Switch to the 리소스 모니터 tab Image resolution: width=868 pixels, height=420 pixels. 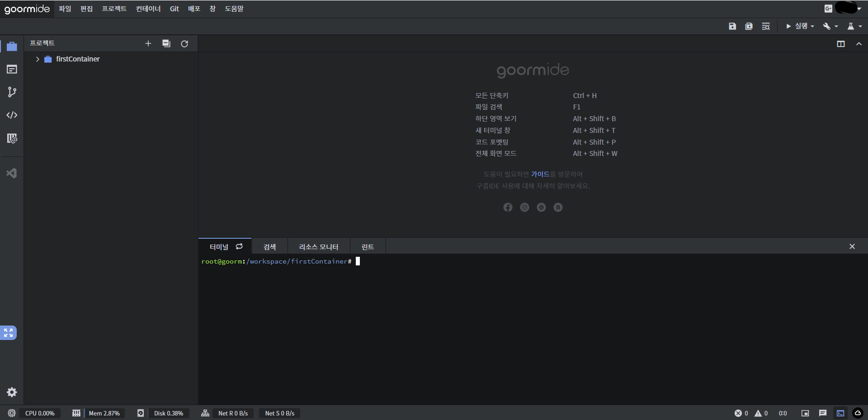(319, 247)
